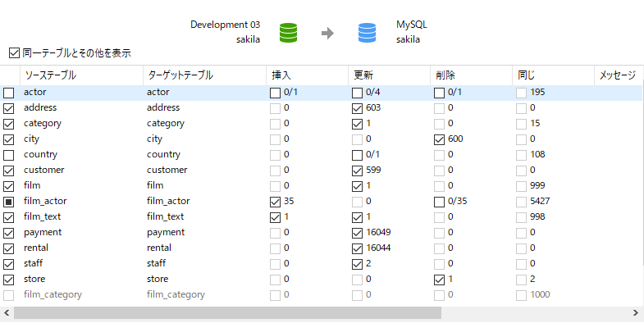The width and height of the screenshot is (644, 323).
Task: Click the scroll right arrow
Action: coord(636,312)
